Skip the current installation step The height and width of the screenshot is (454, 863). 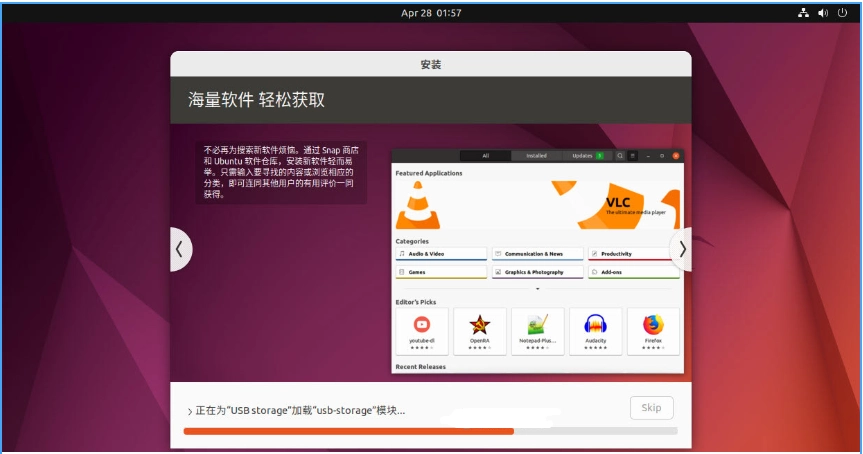click(652, 408)
